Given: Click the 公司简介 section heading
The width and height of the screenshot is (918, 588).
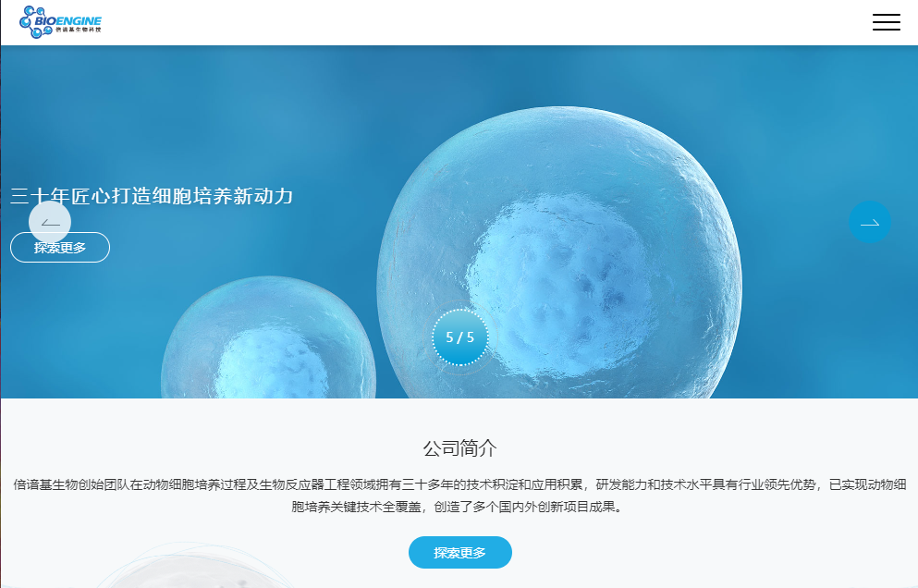Looking at the screenshot, I should (x=459, y=448).
